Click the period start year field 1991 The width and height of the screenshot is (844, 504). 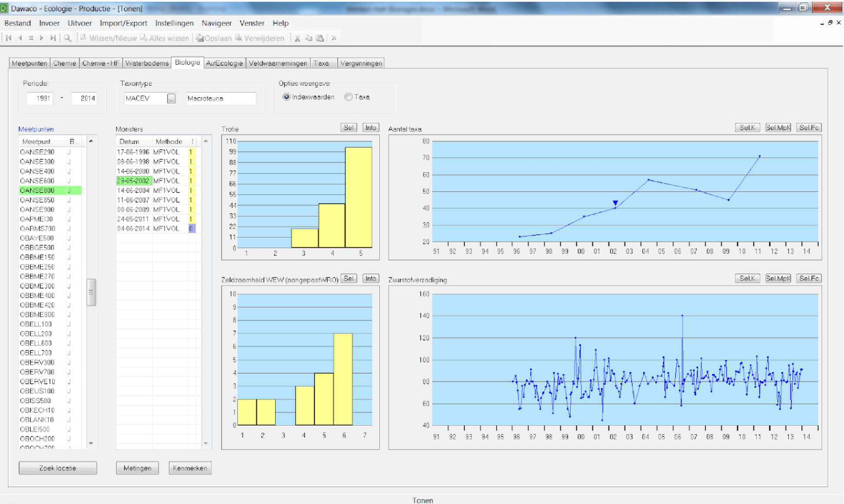tap(40, 98)
